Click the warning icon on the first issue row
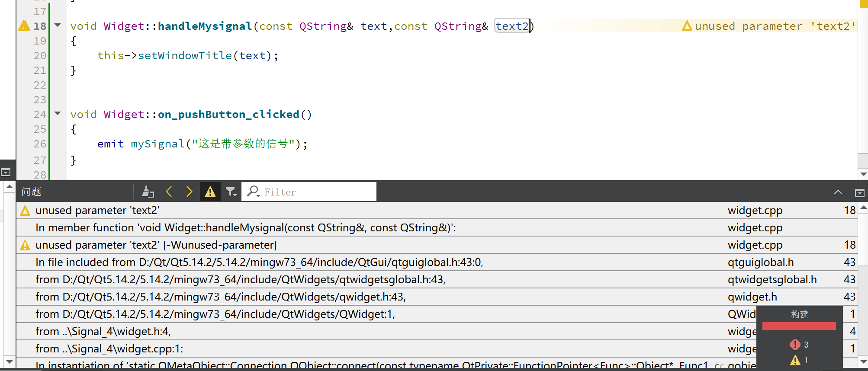 coord(25,211)
